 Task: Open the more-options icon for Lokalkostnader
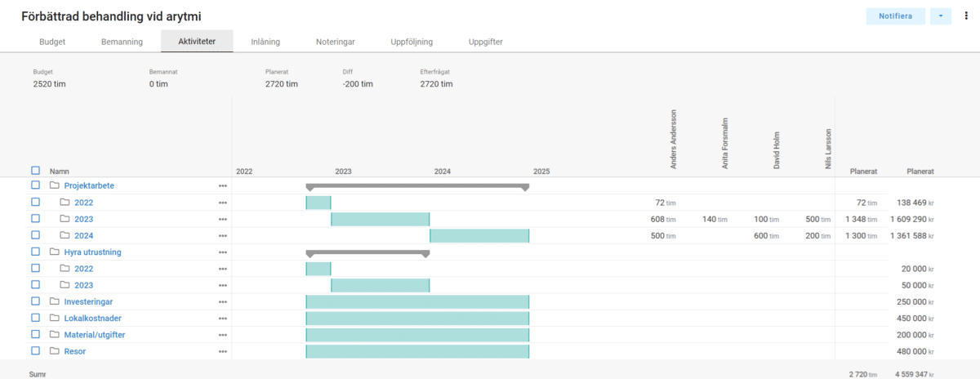(x=222, y=319)
